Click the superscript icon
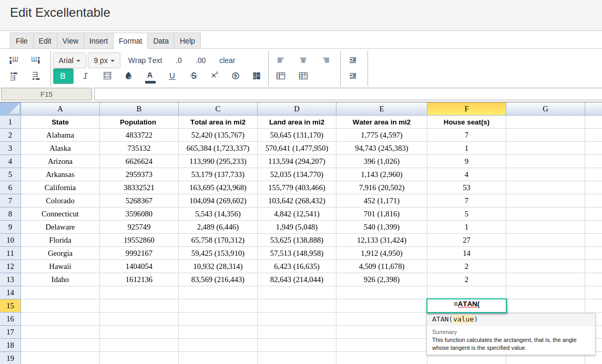Screen dimensions: 602x364 (x=215, y=75)
